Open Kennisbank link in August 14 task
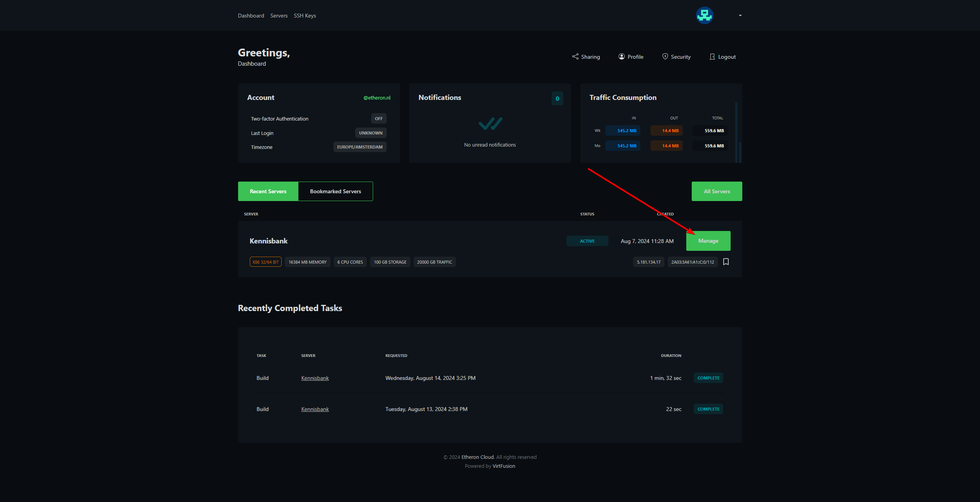This screenshot has height=502, width=980. pyautogui.click(x=315, y=378)
